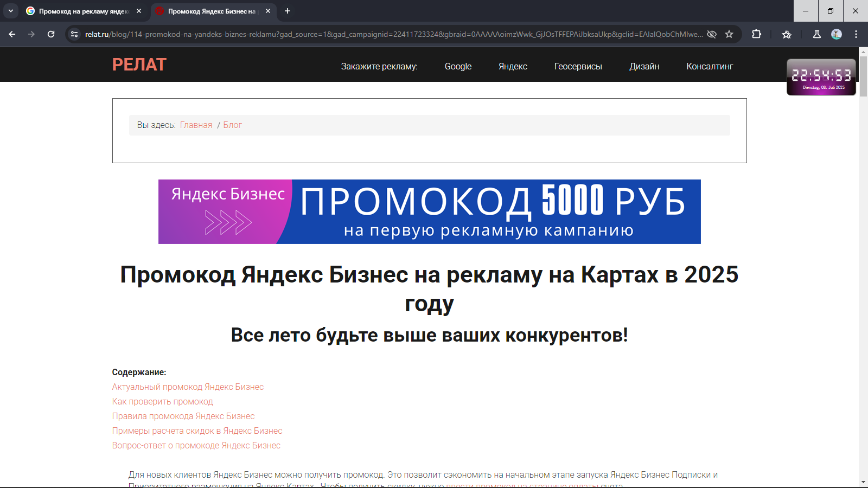Jump to Вопрос-ответ о промокоде section
This screenshot has width=868, height=488.
pyautogui.click(x=196, y=445)
